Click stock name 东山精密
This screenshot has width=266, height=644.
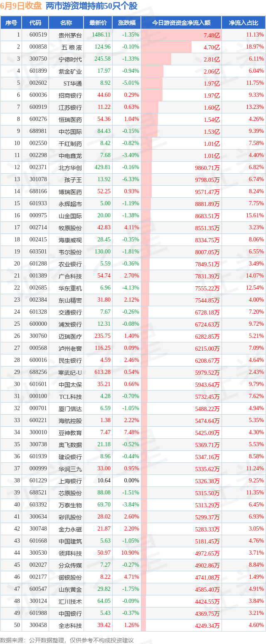(x=70, y=300)
